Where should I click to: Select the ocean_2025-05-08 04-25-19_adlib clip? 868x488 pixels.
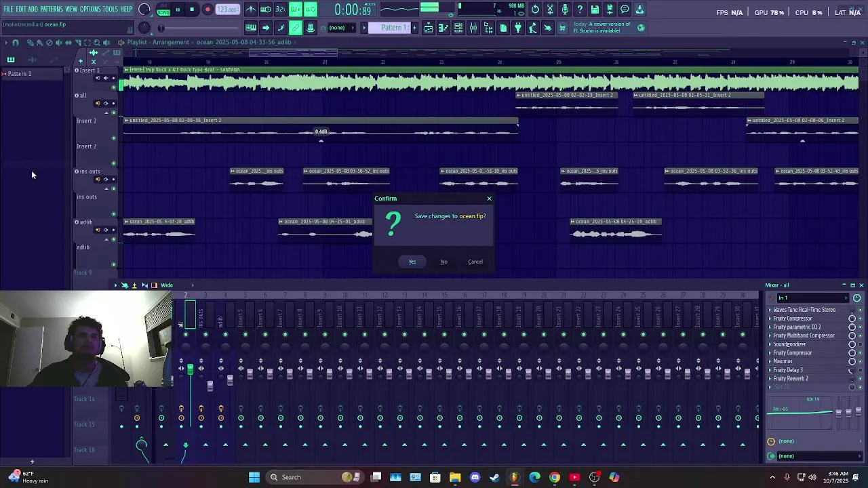pyautogui.click(x=616, y=230)
